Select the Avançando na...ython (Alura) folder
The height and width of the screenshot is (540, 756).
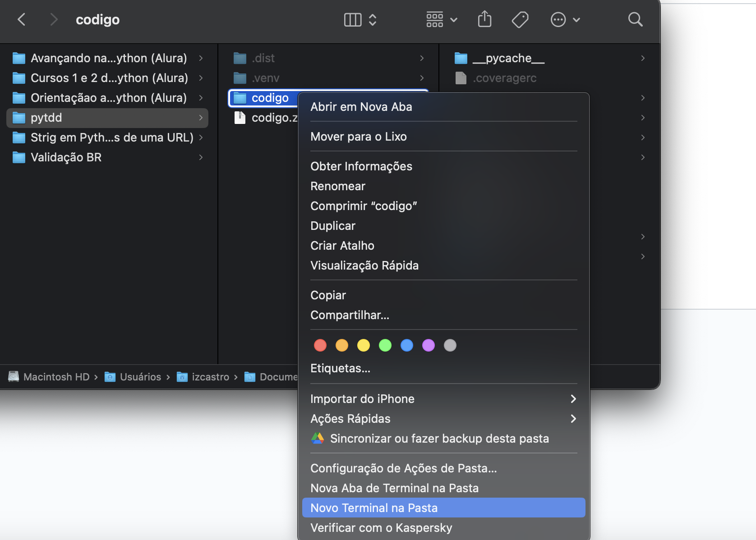click(107, 58)
